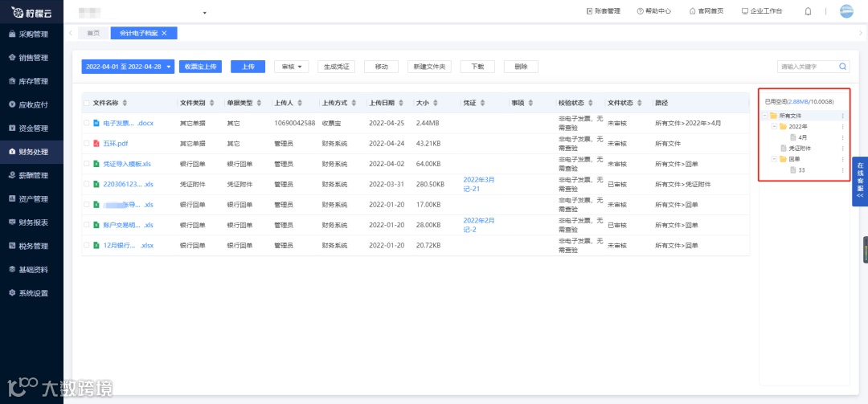The height and width of the screenshot is (404, 868).
Task: Click the 采购管理 sidebar icon
Action: 12,35
